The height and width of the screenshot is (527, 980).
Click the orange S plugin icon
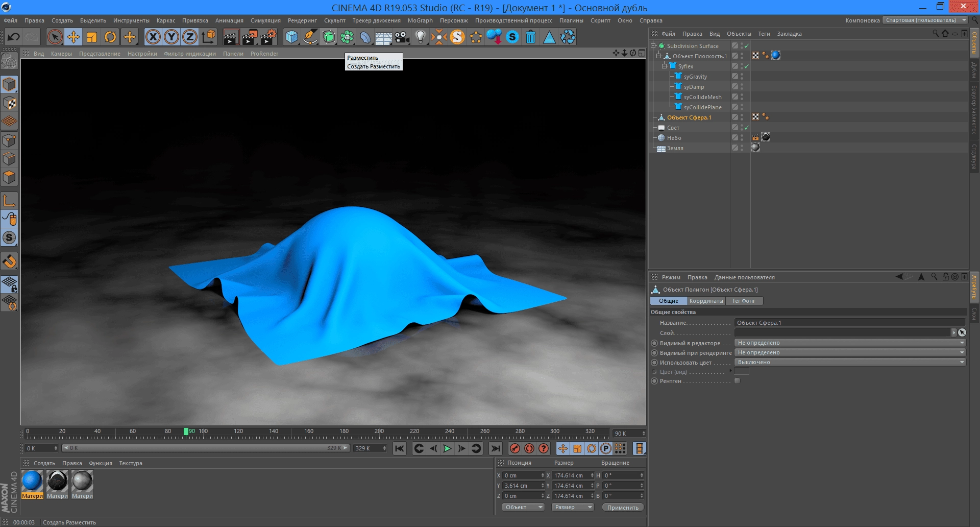457,37
